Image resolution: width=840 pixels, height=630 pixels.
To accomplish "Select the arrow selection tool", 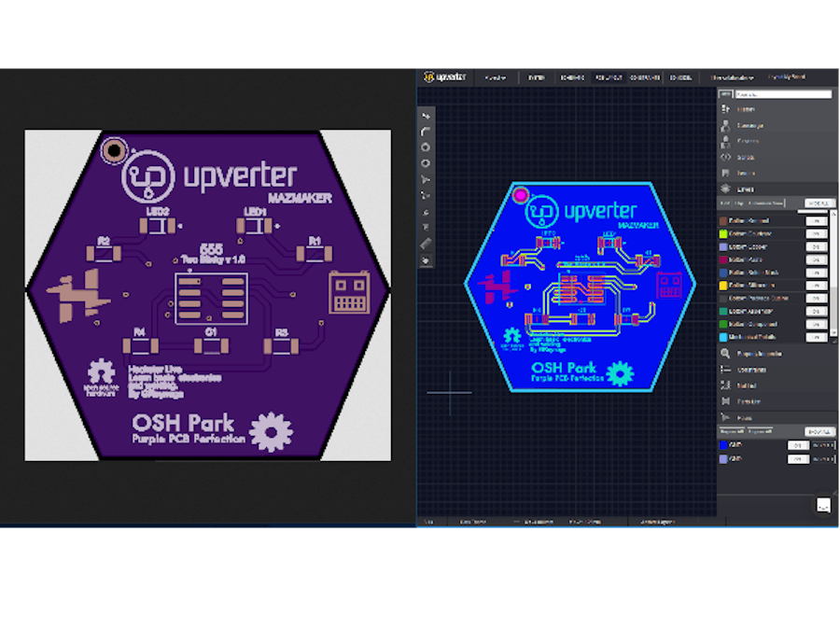I will coord(426,117).
